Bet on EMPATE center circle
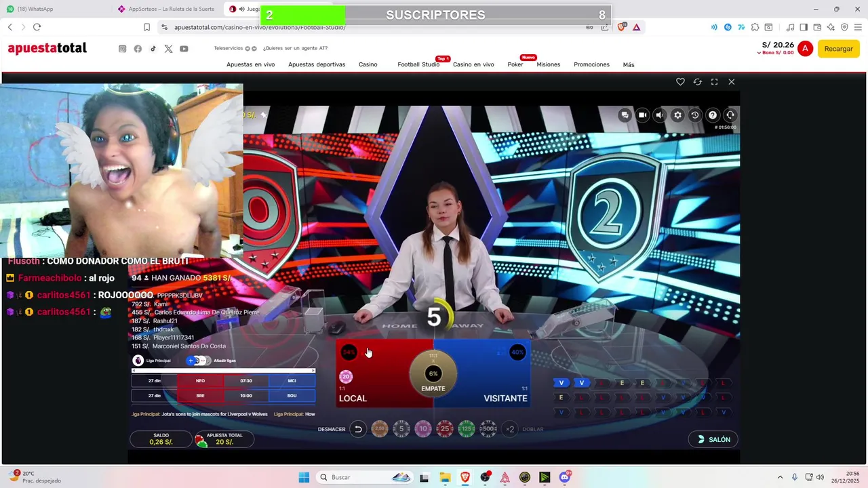The height and width of the screenshot is (488, 868). [433, 375]
